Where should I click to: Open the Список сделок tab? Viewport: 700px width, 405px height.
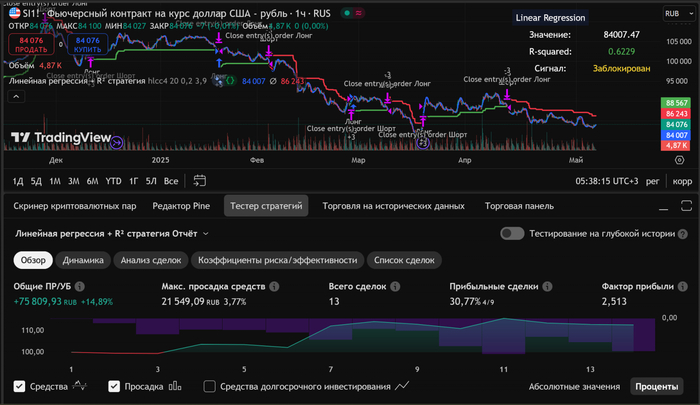(404, 260)
